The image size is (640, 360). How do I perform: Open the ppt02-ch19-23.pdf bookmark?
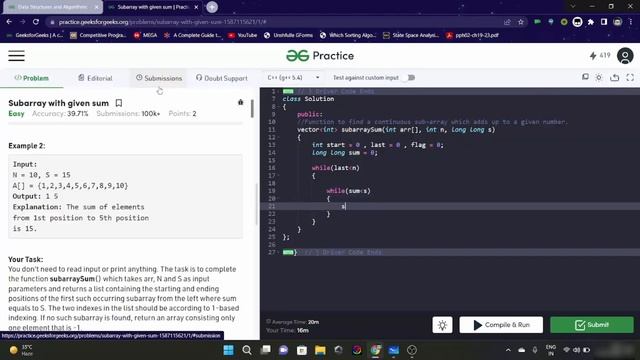coord(472,35)
